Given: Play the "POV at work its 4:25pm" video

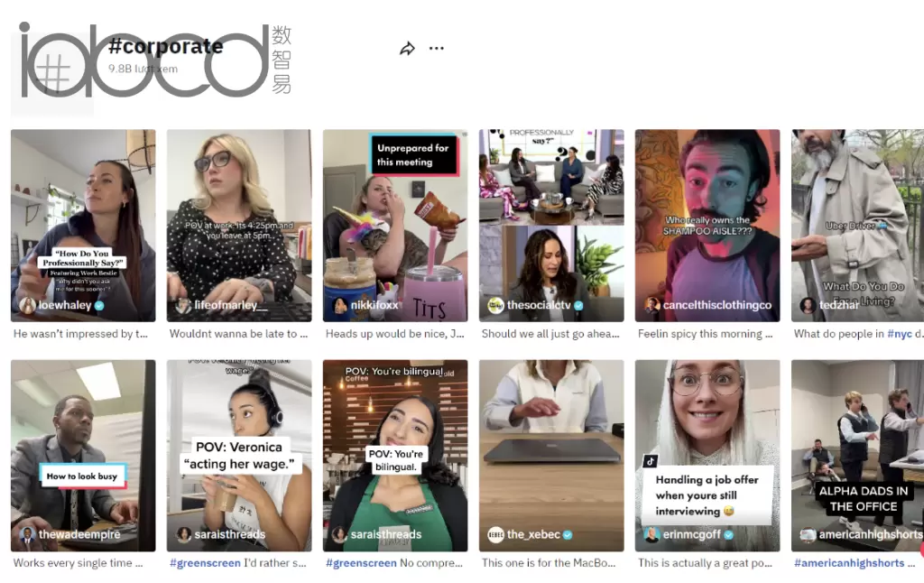Looking at the screenshot, I should [x=239, y=226].
